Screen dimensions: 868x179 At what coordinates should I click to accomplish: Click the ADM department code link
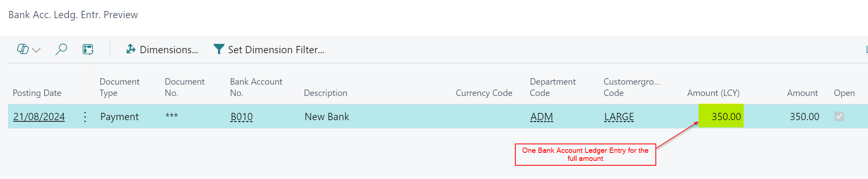(541, 117)
